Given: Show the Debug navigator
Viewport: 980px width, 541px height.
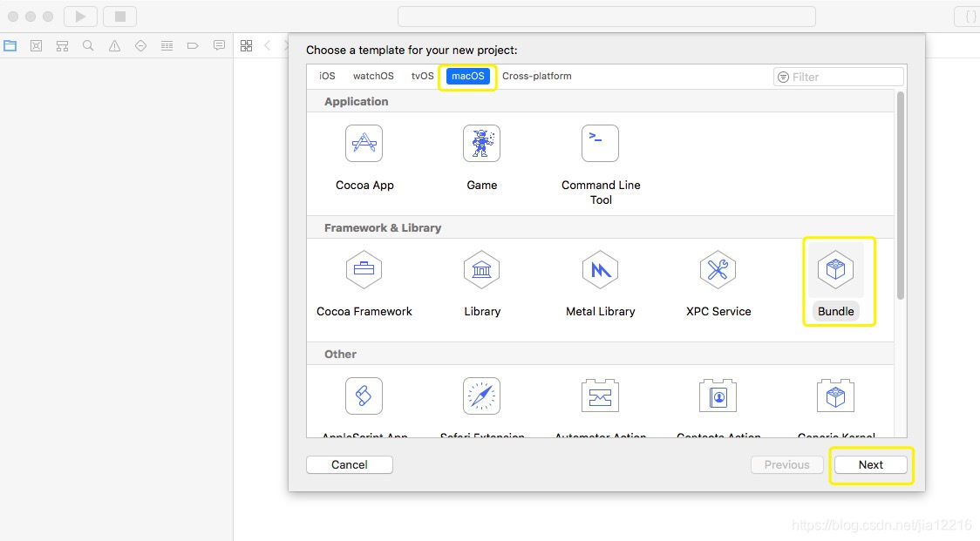Looking at the screenshot, I should point(167,45).
